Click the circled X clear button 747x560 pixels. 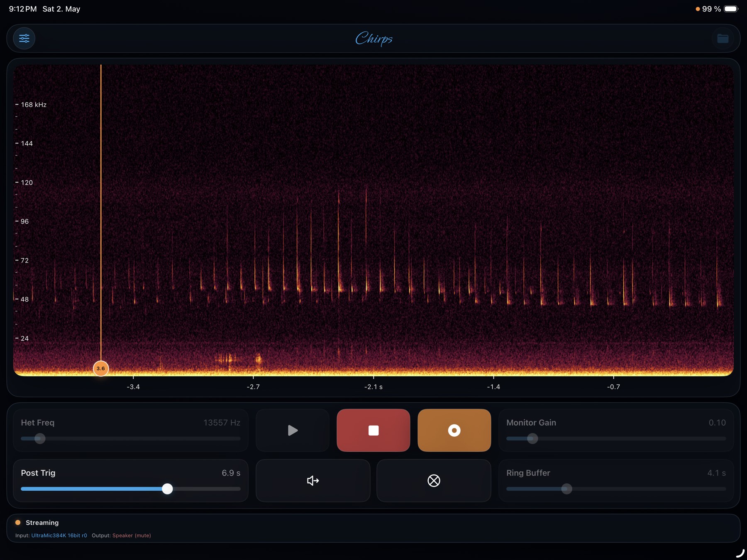(434, 480)
